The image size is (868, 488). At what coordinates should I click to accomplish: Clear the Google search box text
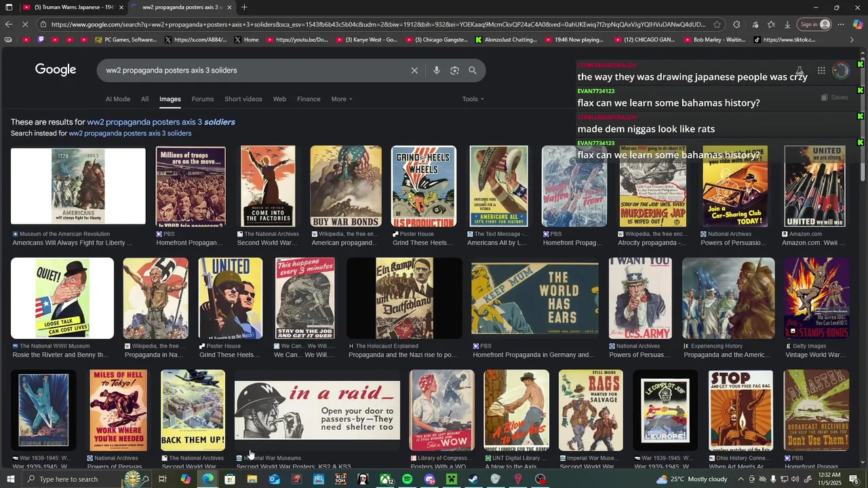414,70
